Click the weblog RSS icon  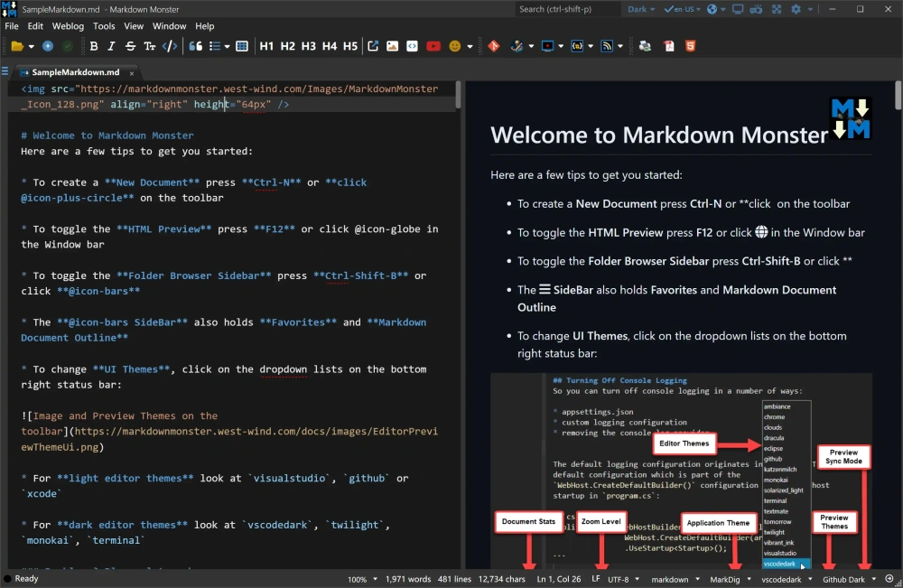[607, 46]
